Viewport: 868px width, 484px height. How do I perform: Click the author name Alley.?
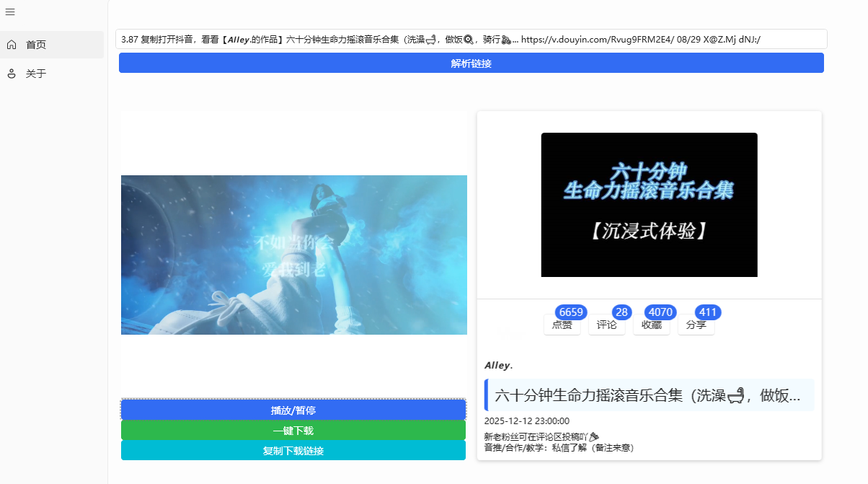pyautogui.click(x=499, y=365)
